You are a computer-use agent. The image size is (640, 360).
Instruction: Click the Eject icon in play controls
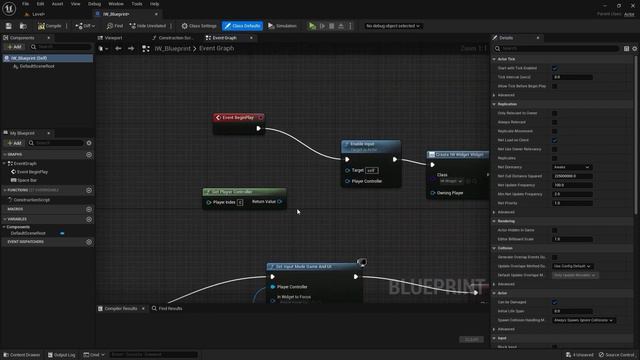pos(341,26)
